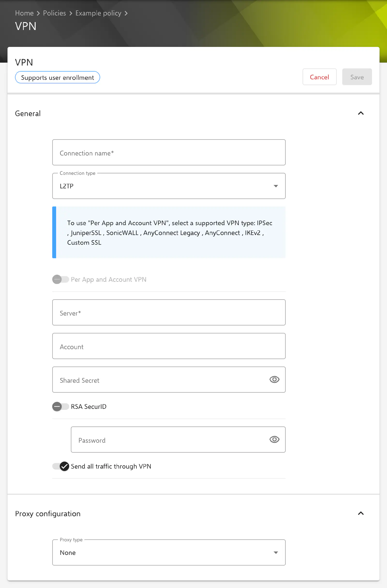Click the Per App VPN info message text

coord(170,233)
